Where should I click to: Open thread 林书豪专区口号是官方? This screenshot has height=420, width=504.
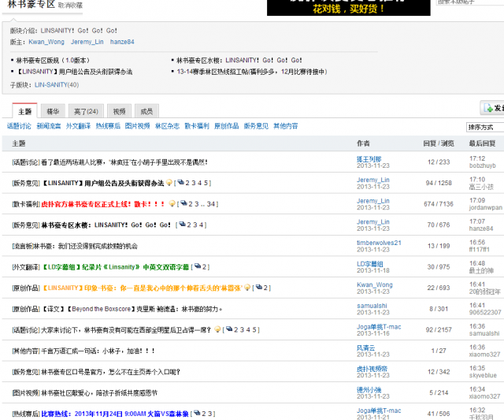tap(110, 372)
